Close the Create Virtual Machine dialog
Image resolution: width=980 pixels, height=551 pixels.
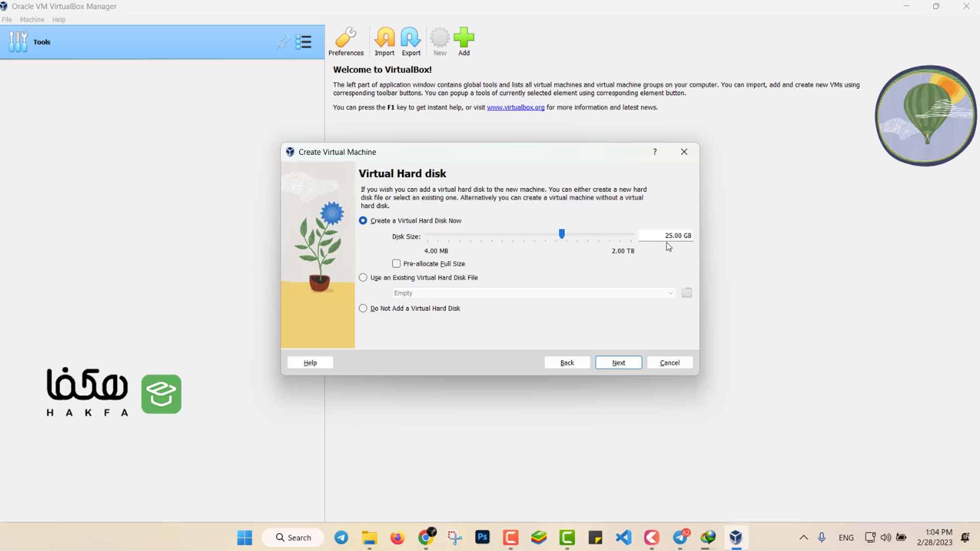(684, 152)
